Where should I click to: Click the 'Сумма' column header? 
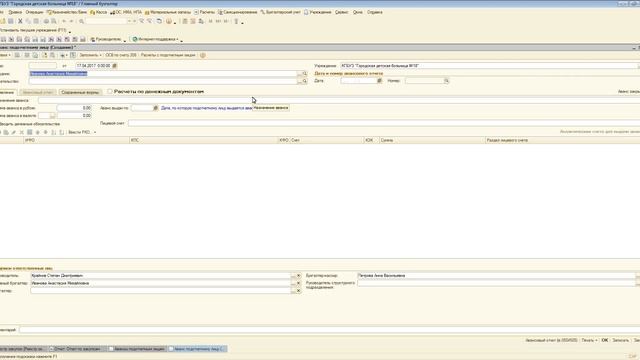pyautogui.click(x=432, y=140)
